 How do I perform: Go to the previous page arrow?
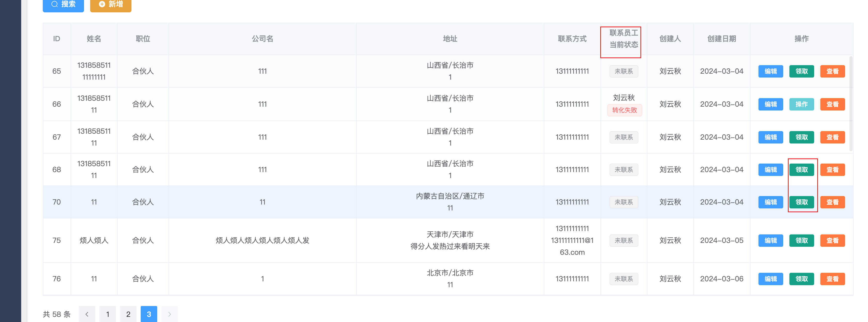click(x=87, y=314)
